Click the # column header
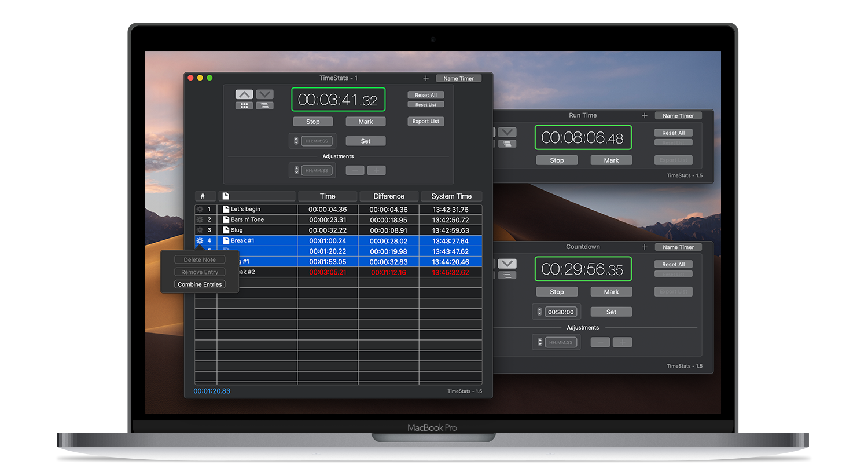Viewport: 868px width, 472px height. coord(205,196)
